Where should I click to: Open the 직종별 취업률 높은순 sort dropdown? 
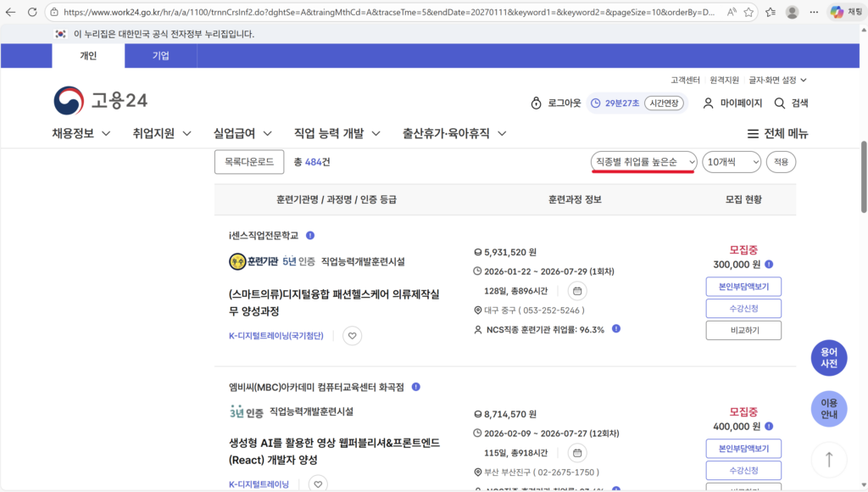point(643,161)
